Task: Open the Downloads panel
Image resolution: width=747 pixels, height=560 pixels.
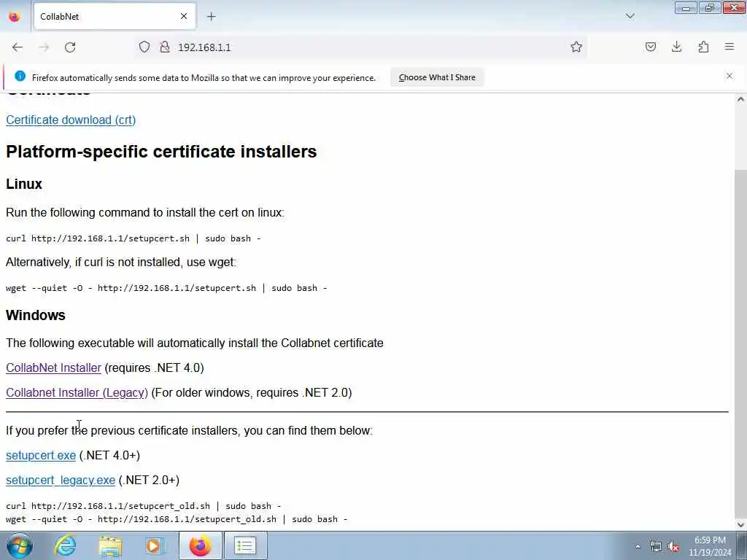Action: pos(677,47)
